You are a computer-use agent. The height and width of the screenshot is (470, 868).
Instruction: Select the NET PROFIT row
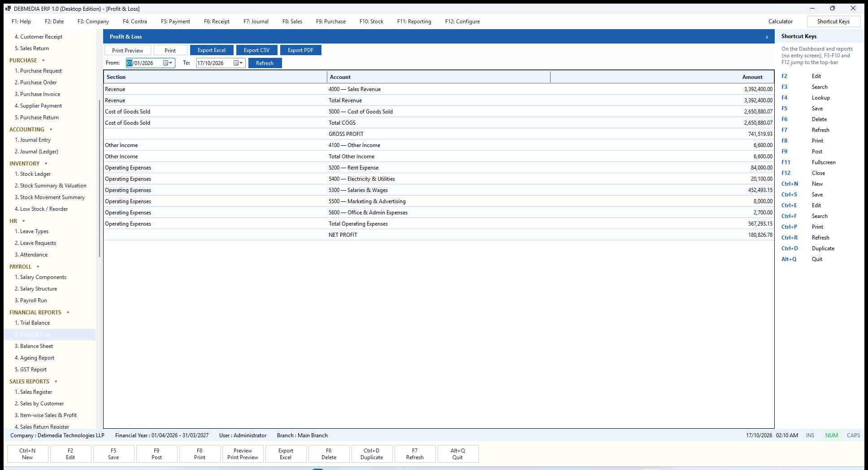[x=438, y=235]
